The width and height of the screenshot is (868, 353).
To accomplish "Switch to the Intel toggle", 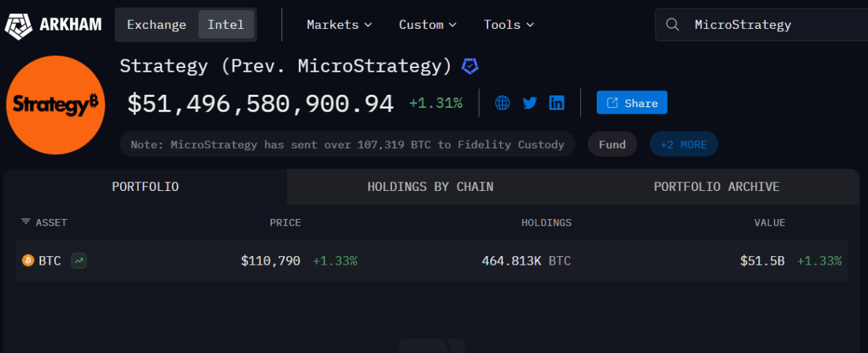I will pos(226,25).
